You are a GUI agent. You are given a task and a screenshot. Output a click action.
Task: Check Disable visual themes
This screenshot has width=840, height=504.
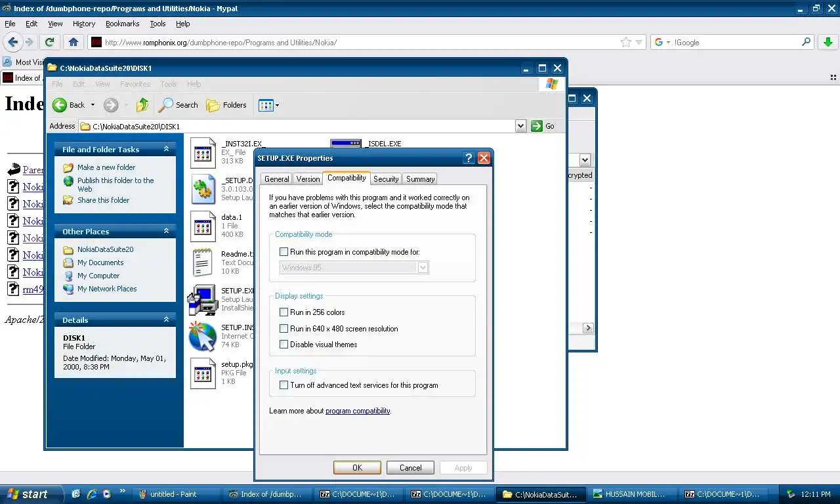point(284,345)
